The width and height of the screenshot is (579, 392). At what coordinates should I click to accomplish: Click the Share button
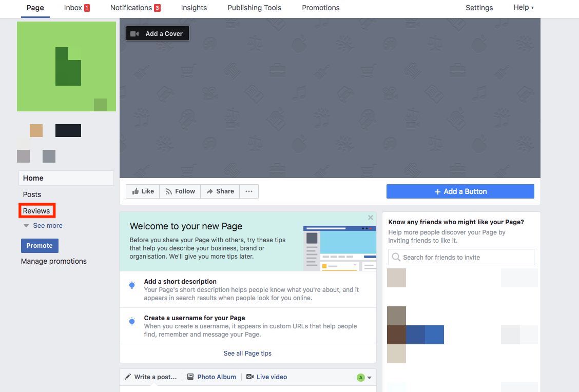[220, 191]
